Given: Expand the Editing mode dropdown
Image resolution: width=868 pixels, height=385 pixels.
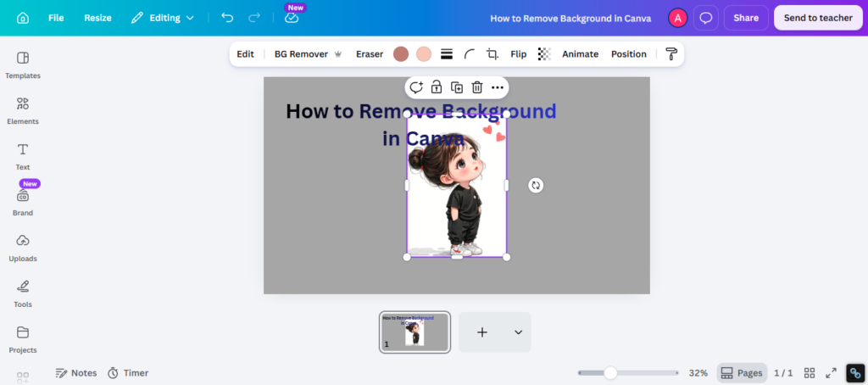Looking at the screenshot, I should 162,18.
